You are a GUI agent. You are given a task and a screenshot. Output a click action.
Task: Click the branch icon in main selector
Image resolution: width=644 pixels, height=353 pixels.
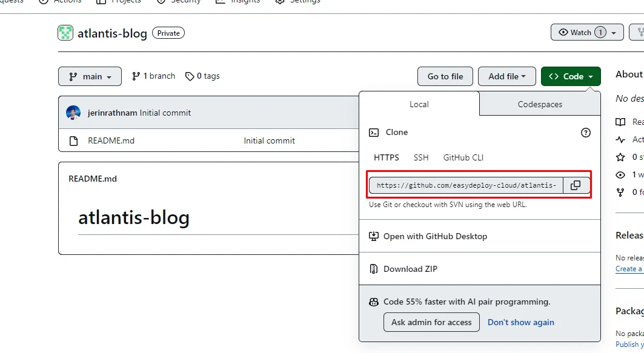point(73,77)
